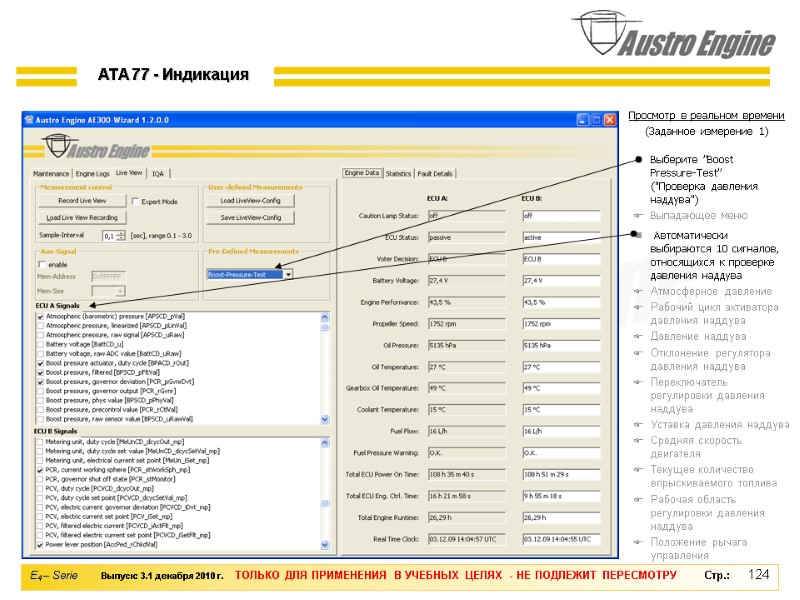Check Atmospheric pressure, raw signal [APSCD_uRaw]
The width and height of the screenshot is (800, 600).
40,335
